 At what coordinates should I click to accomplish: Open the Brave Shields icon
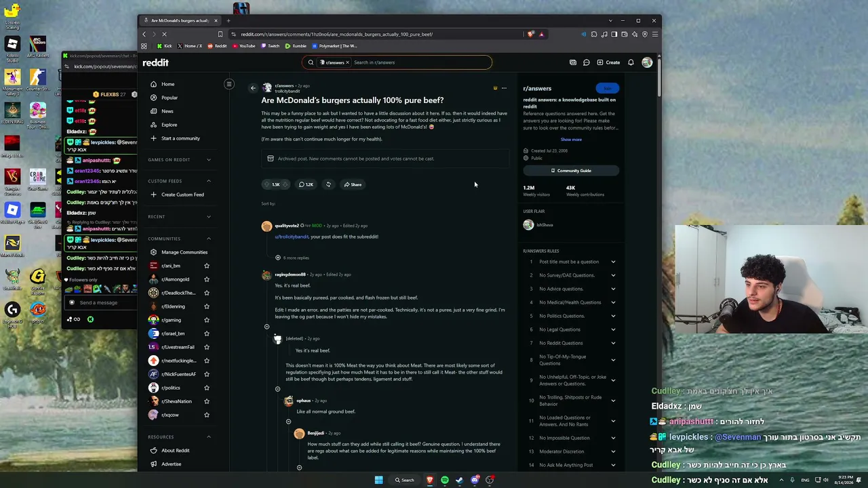(530, 34)
